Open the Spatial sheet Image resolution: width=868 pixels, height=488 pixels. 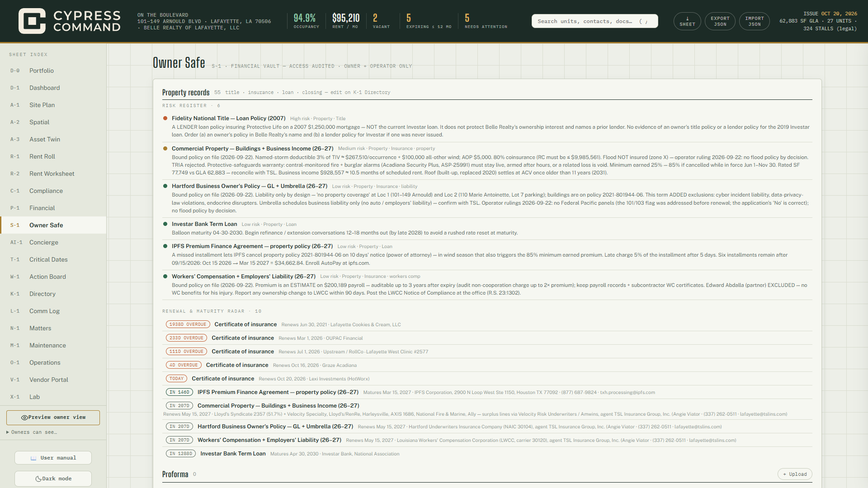click(53, 122)
